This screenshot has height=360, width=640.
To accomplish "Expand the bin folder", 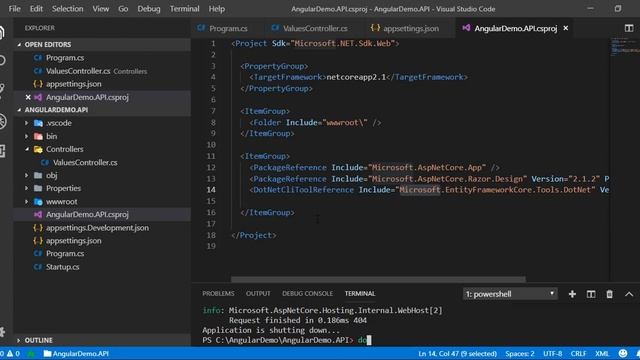I will coord(102,136).
